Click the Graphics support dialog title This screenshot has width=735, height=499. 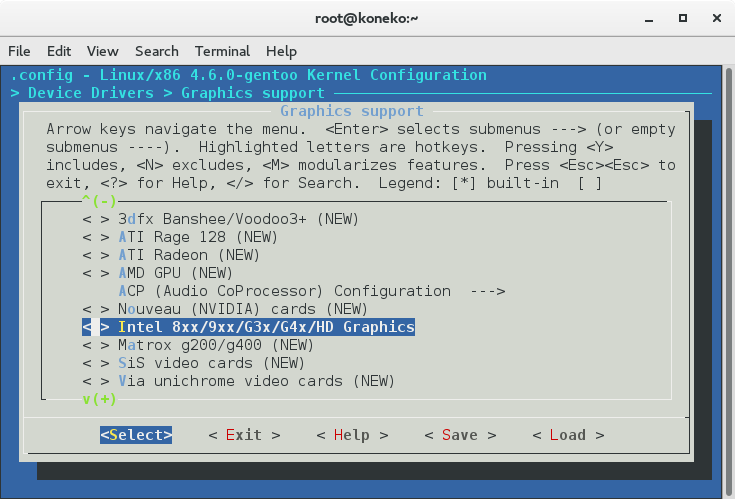pos(352,111)
